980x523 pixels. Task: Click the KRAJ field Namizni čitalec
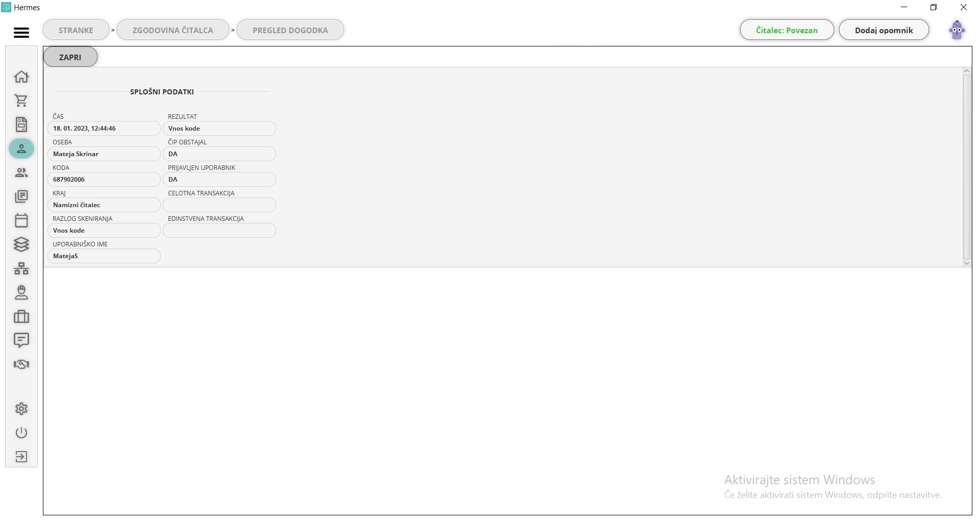(104, 205)
